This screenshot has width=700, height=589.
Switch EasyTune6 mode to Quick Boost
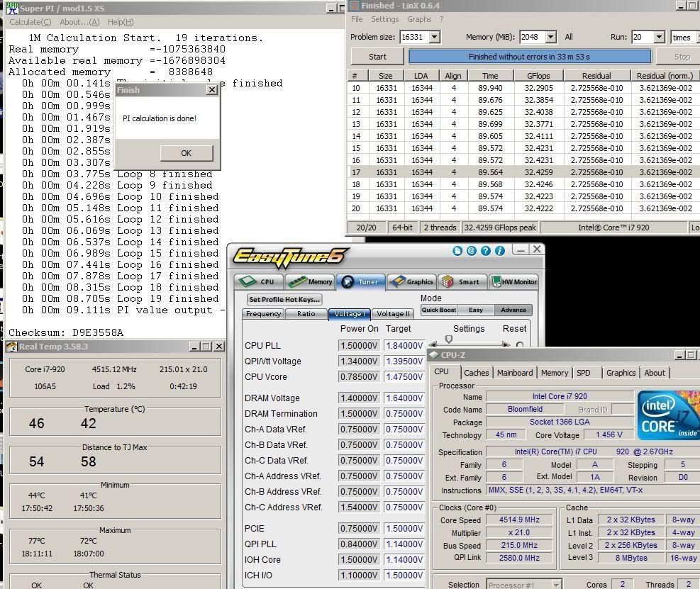click(x=439, y=310)
